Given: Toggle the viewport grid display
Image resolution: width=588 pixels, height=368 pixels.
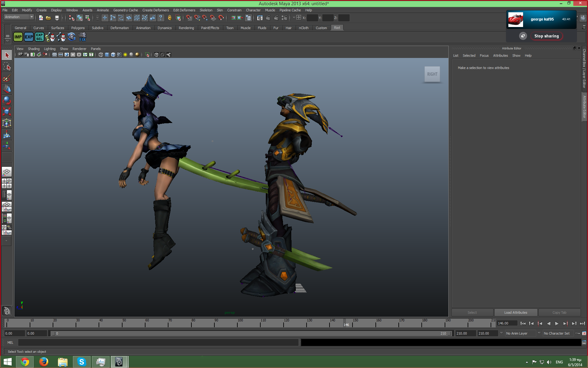Looking at the screenshot, I should 55,55.
